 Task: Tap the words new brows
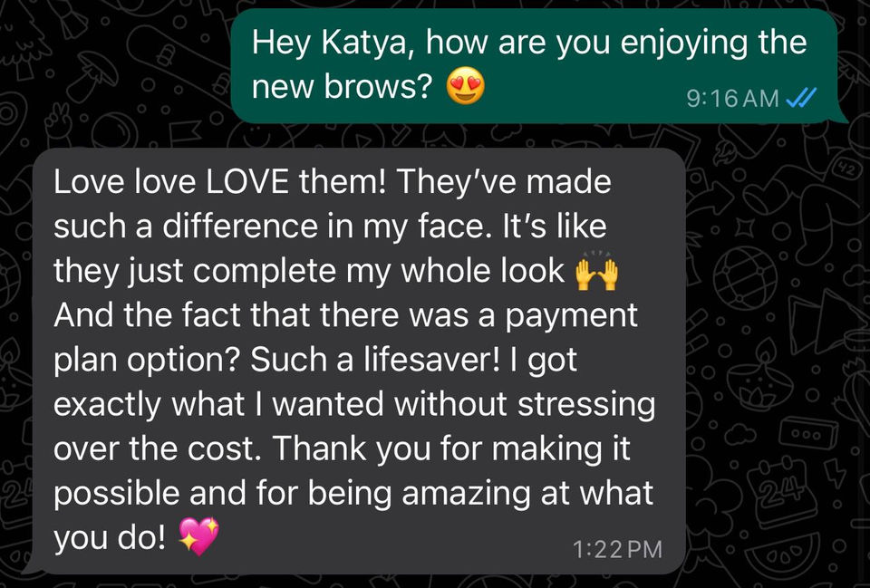click(342, 87)
